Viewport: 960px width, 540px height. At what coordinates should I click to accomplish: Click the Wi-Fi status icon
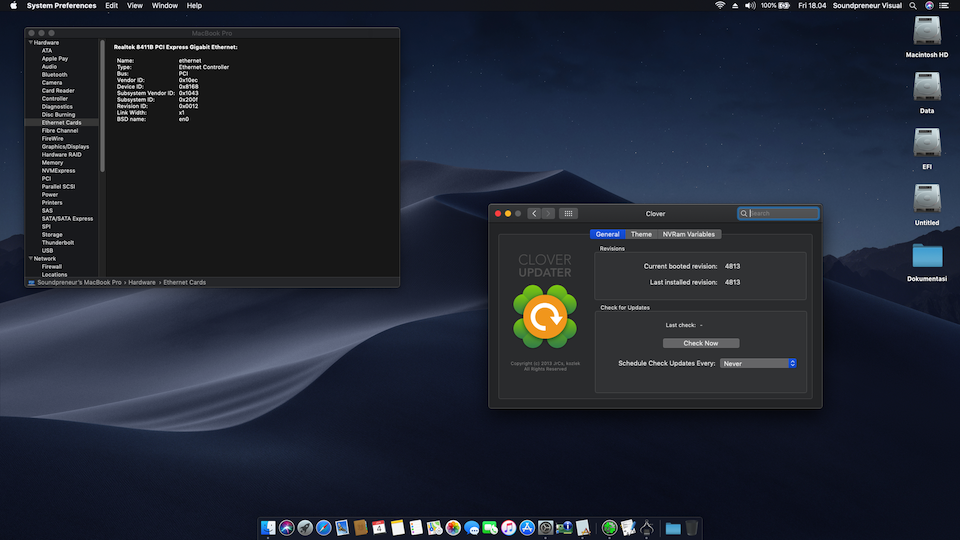(720, 6)
